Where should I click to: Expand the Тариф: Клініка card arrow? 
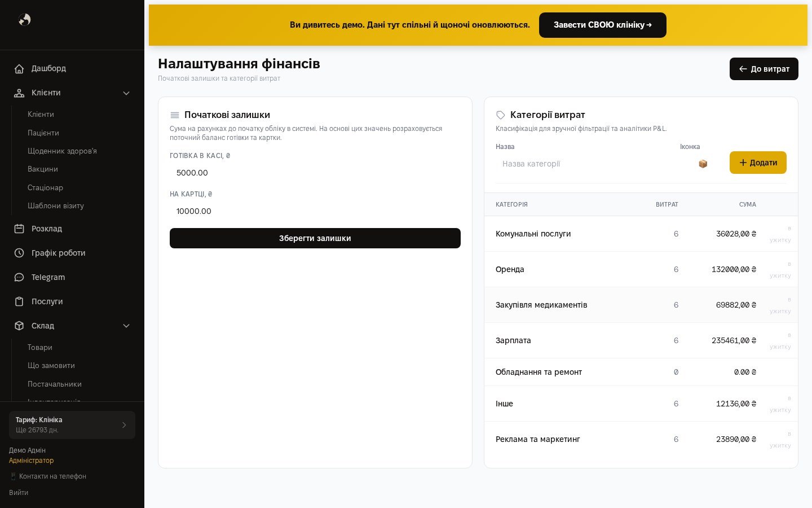pos(124,425)
